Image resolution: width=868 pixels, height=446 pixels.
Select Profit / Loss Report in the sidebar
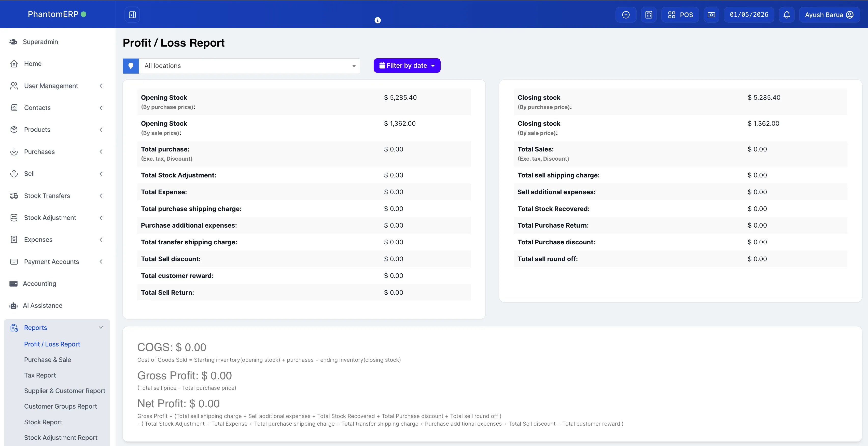52,344
